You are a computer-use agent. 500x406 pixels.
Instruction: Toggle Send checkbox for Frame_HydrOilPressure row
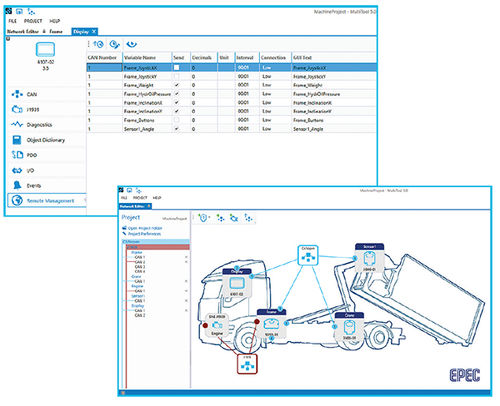coord(177,94)
